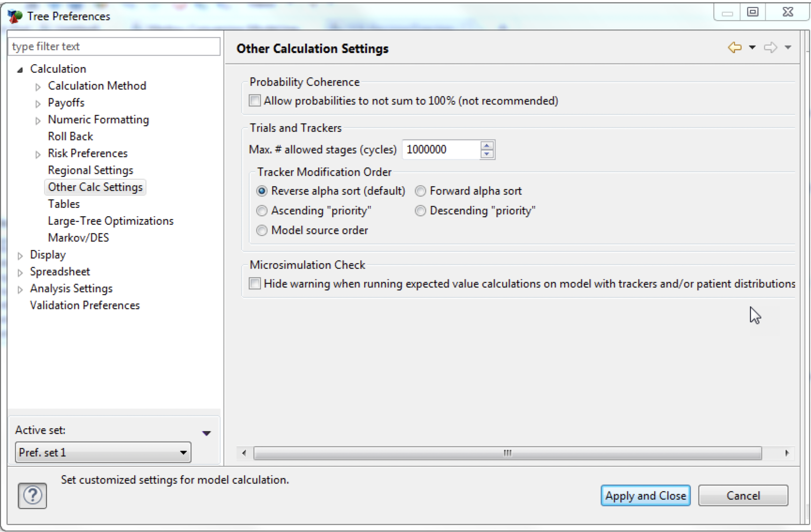811x532 pixels.
Task: Select Markov/DES in the sidebar
Action: click(x=78, y=237)
